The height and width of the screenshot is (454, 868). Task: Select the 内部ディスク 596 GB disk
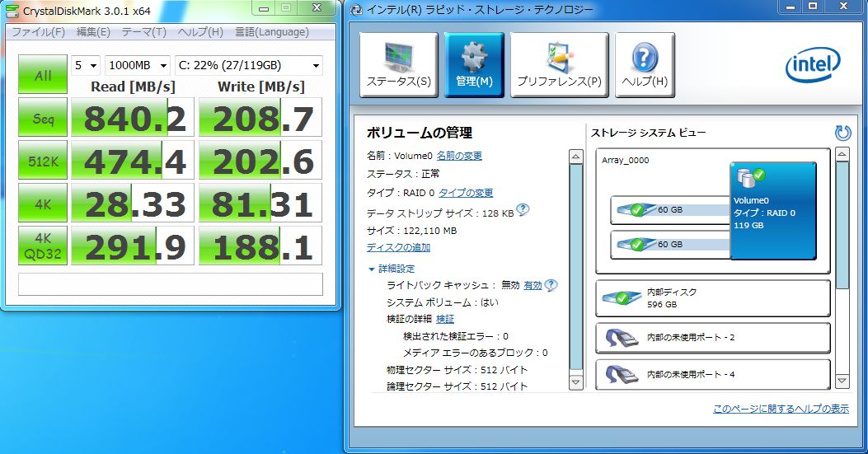point(713,298)
